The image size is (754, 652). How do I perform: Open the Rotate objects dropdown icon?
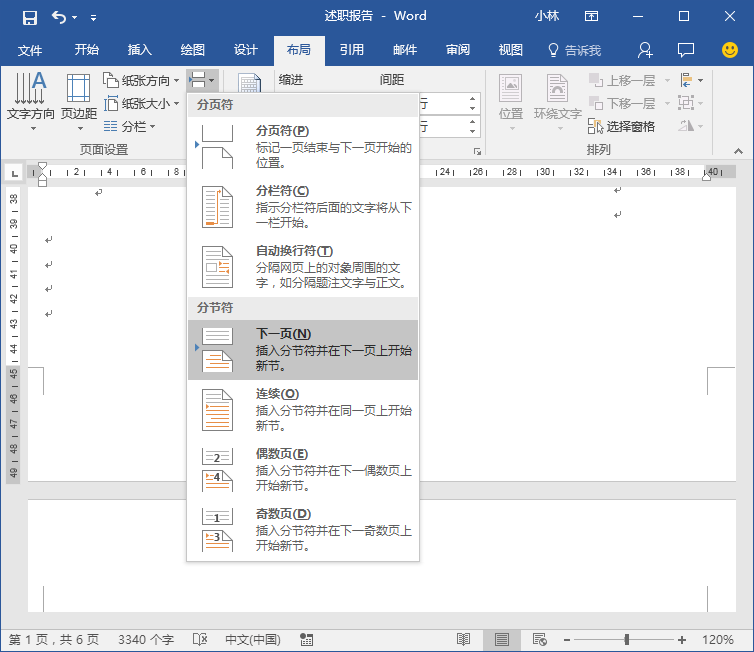(x=691, y=126)
